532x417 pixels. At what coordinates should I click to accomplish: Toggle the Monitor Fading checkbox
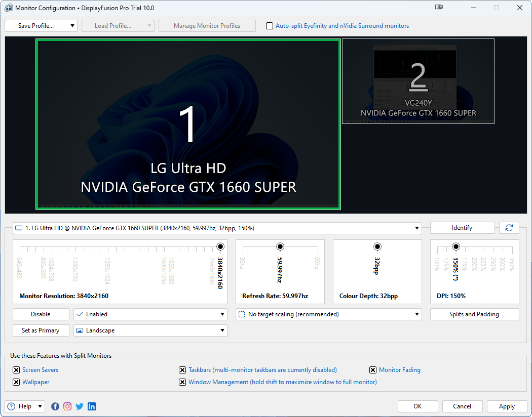pyautogui.click(x=373, y=370)
